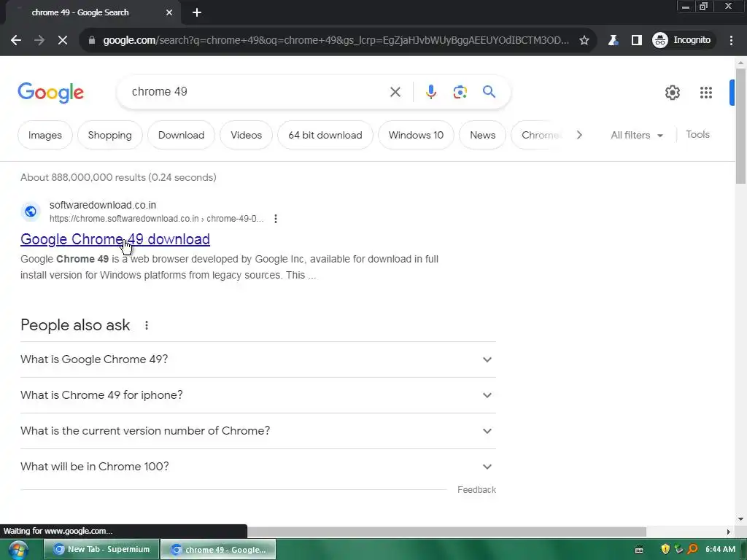The height and width of the screenshot is (560, 747).
Task: Show more filter chips arrow
Action: 579,135
